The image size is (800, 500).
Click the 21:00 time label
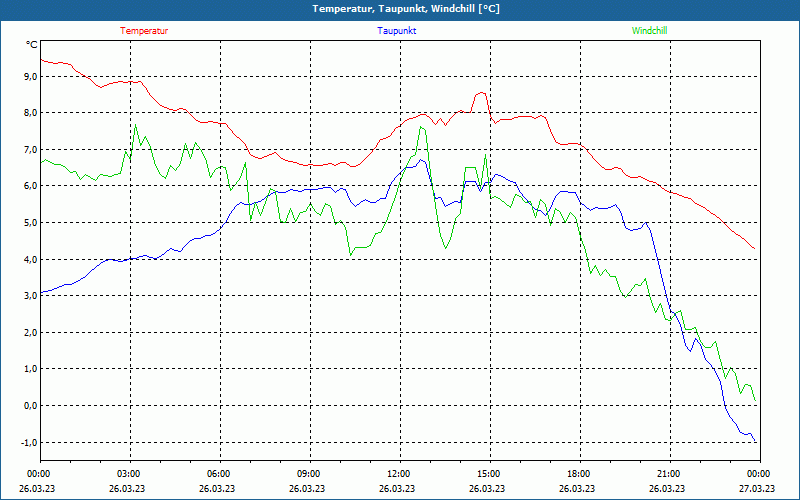tap(669, 474)
